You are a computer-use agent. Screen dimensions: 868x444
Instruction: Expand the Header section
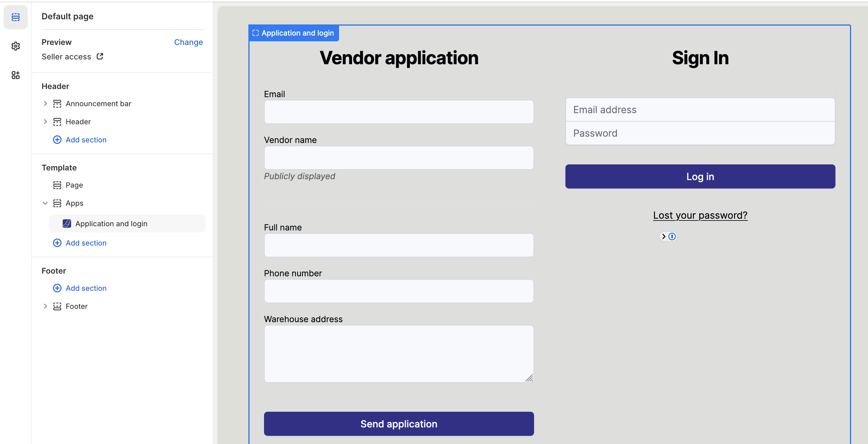[x=46, y=122]
